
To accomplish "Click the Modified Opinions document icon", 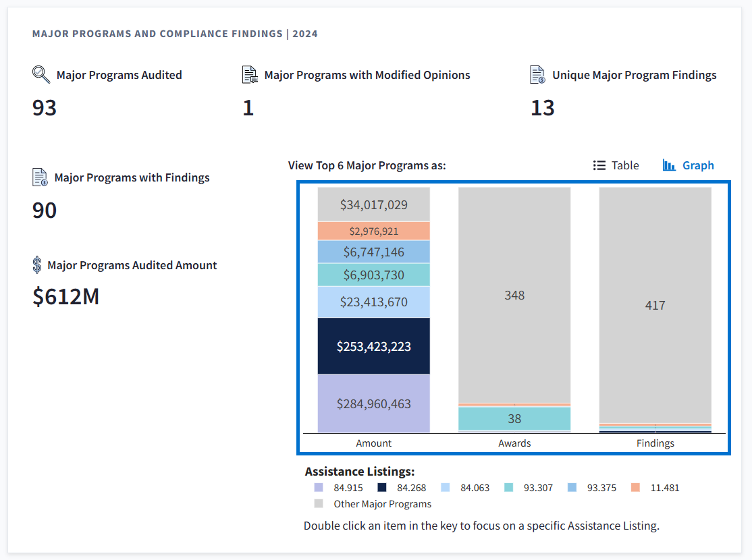I will [x=250, y=75].
